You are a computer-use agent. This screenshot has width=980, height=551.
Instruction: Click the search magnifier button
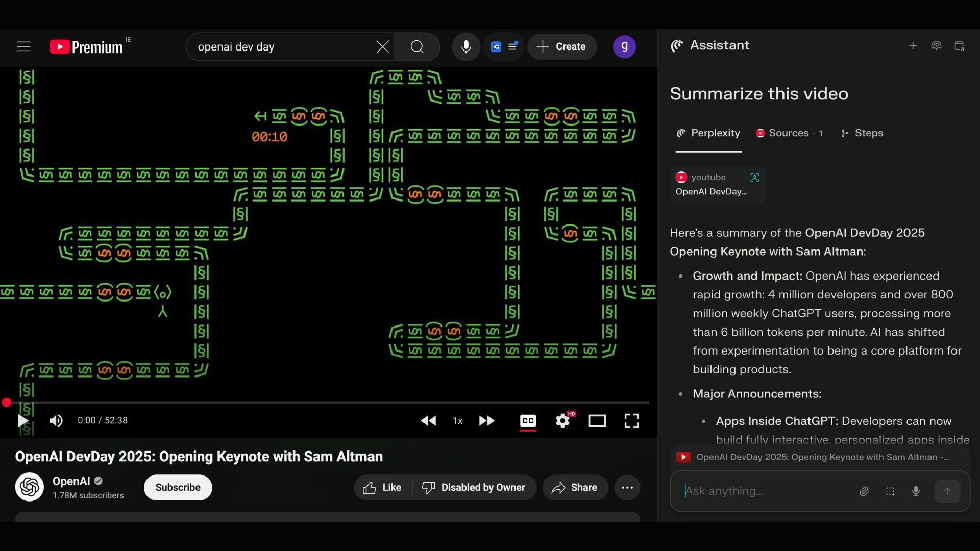tap(417, 46)
